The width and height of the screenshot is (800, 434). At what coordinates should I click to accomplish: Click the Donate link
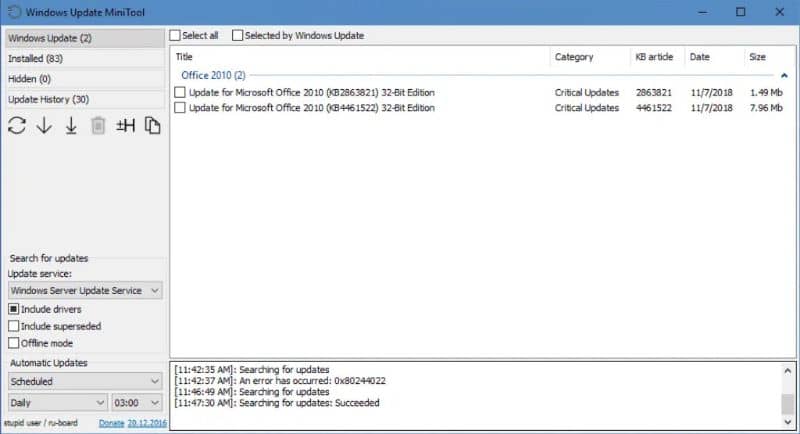tap(111, 423)
